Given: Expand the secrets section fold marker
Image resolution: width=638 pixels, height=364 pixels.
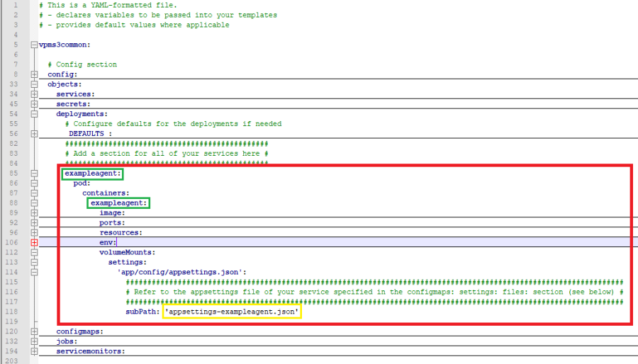Looking at the screenshot, I should click(x=33, y=104).
